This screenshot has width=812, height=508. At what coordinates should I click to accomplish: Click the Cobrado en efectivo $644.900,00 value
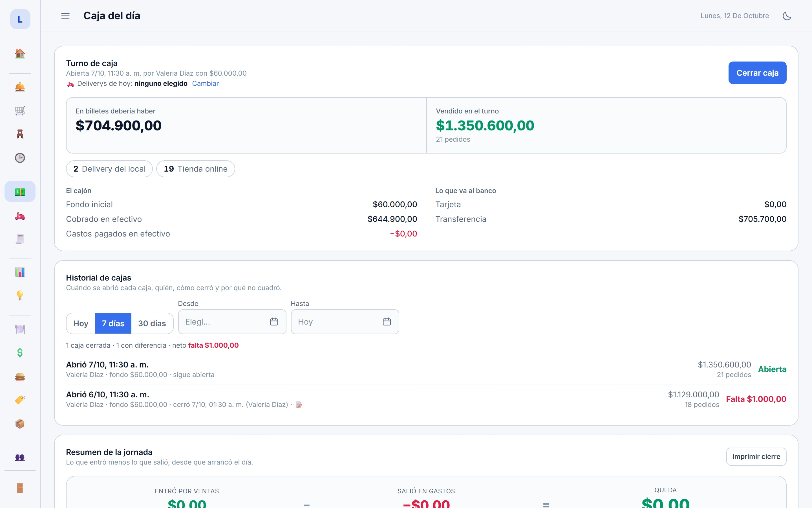(392, 219)
